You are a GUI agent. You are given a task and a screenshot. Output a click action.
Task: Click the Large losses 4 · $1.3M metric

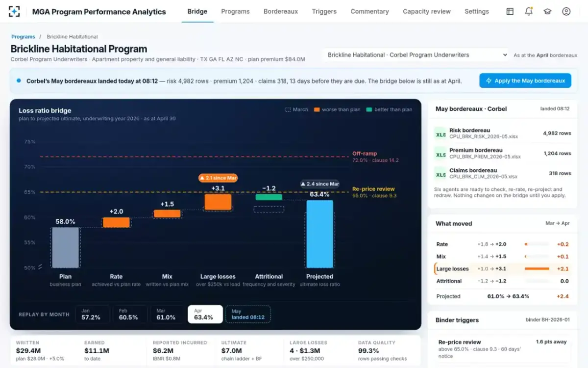click(x=317, y=350)
